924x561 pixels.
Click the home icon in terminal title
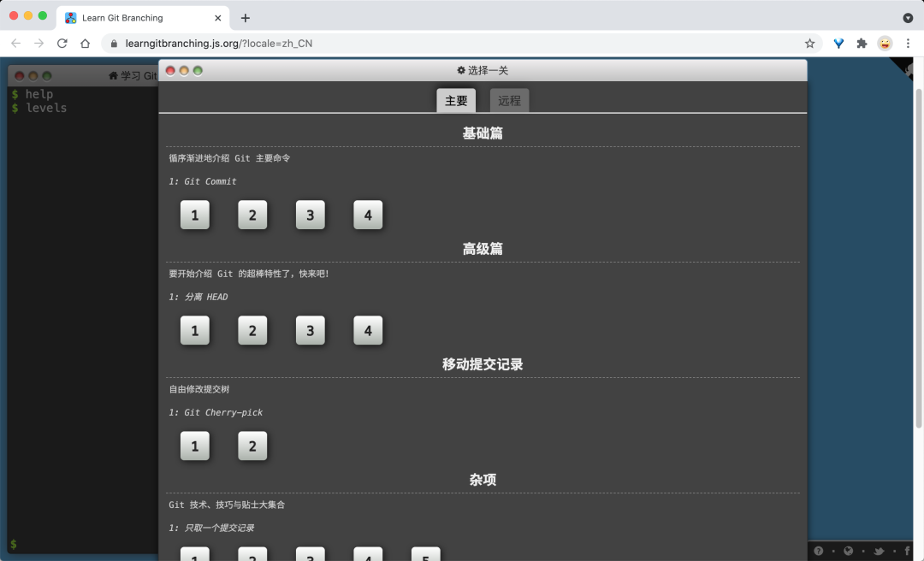click(x=113, y=75)
